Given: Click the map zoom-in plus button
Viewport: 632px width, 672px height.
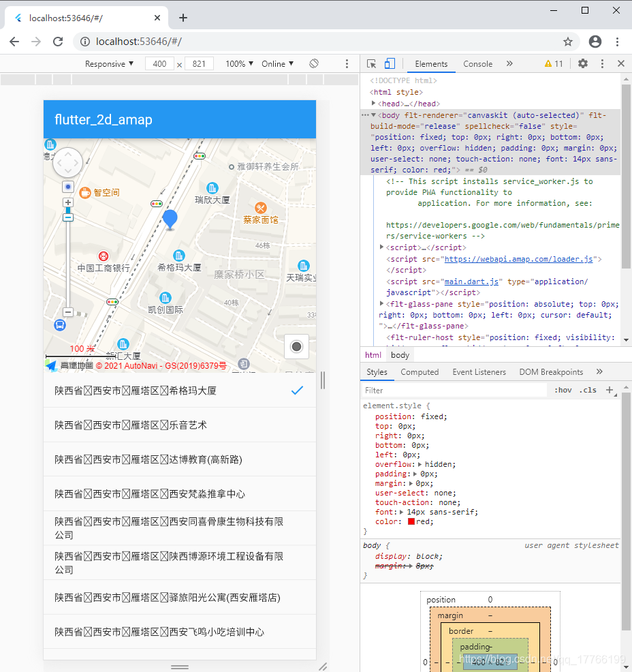Looking at the screenshot, I should pos(67,202).
